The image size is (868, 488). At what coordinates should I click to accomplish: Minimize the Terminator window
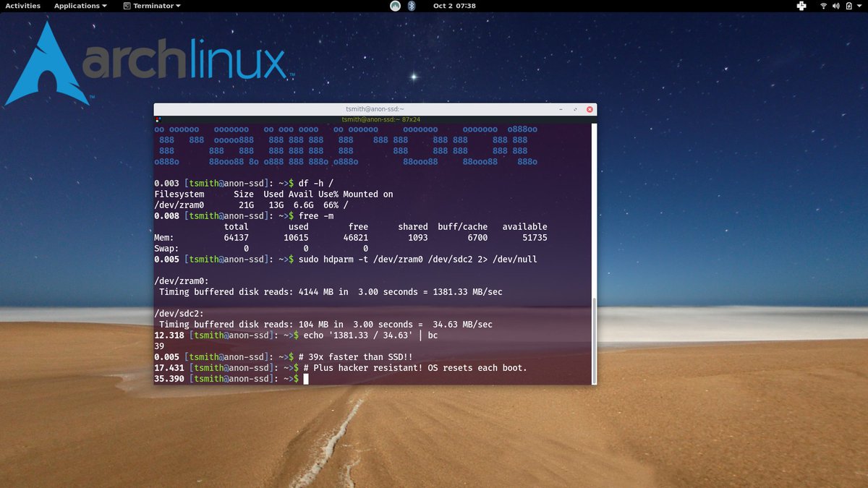point(561,110)
